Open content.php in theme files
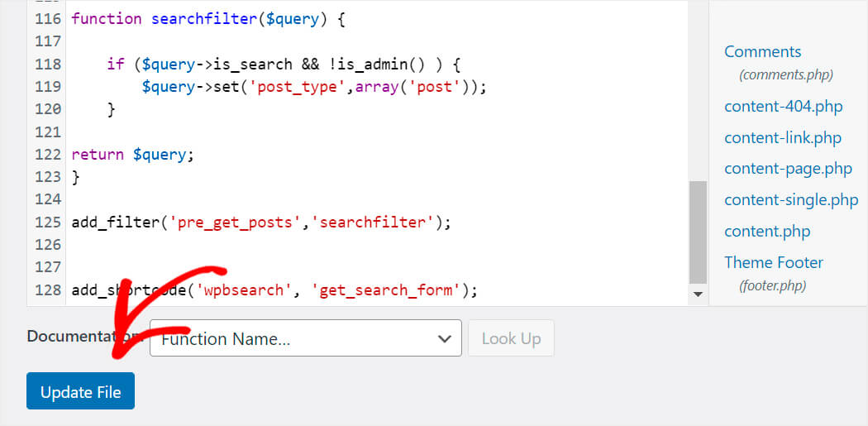 tap(766, 231)
